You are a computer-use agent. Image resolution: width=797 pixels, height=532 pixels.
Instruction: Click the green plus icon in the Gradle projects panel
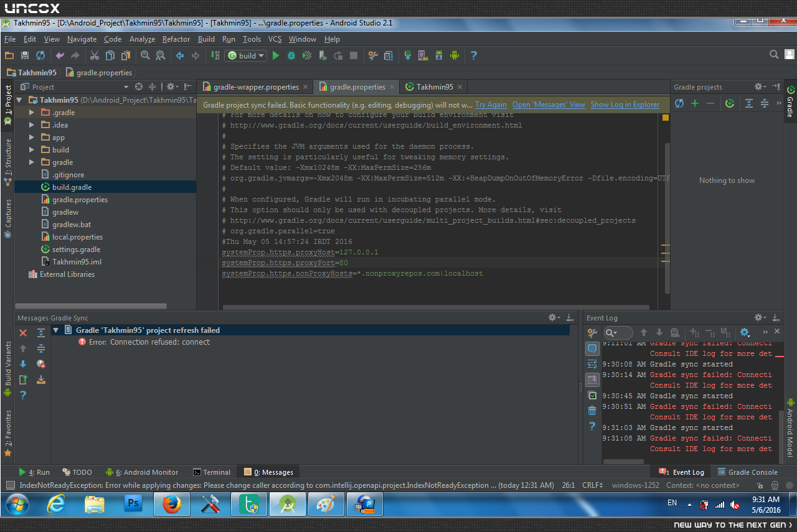point(695,103)
